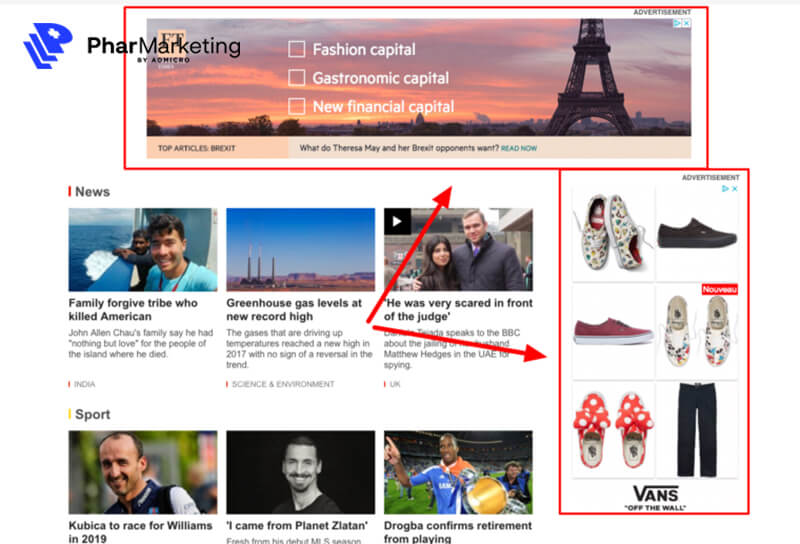Click the Drogba trophy photo thumbnail
Viewport: 800px width, 544px height.
[x=458, y=472]
